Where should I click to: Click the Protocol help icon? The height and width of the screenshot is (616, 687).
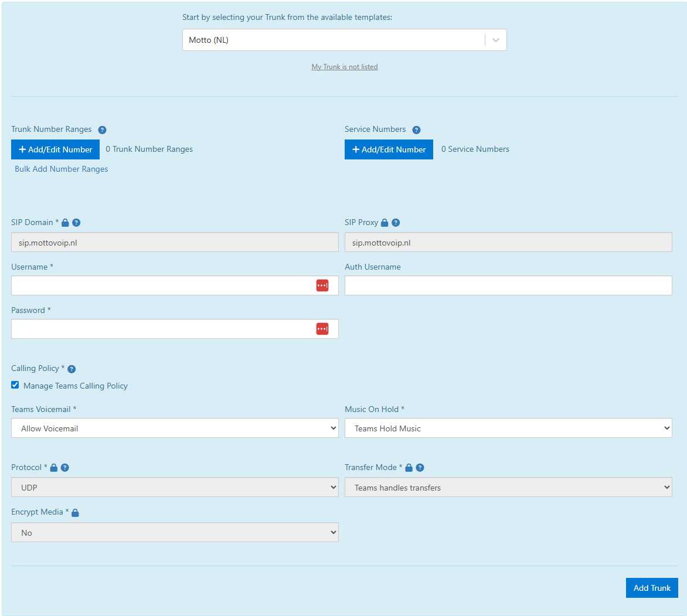point(65,468)
